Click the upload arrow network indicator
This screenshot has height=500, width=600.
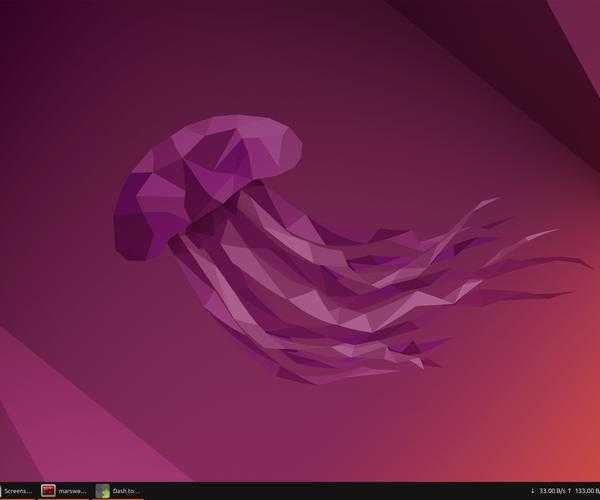[x=569, y=491]
